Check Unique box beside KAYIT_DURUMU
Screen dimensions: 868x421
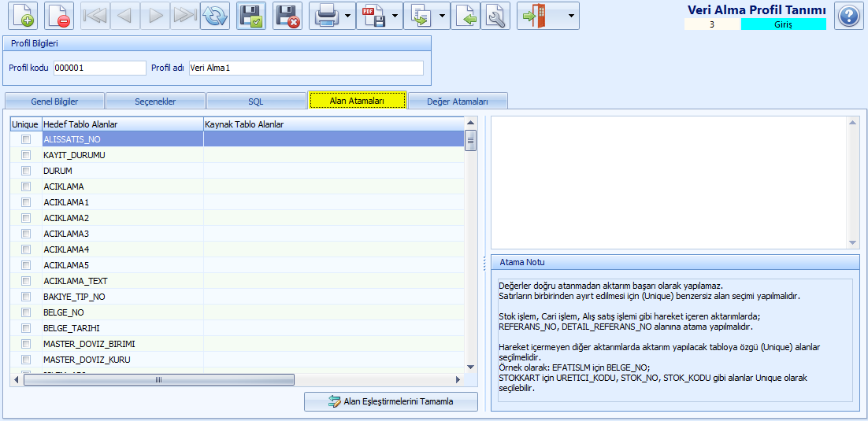26,155
